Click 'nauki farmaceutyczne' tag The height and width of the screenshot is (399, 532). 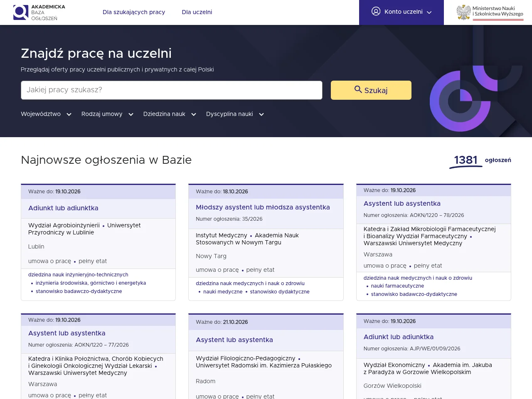397,286
